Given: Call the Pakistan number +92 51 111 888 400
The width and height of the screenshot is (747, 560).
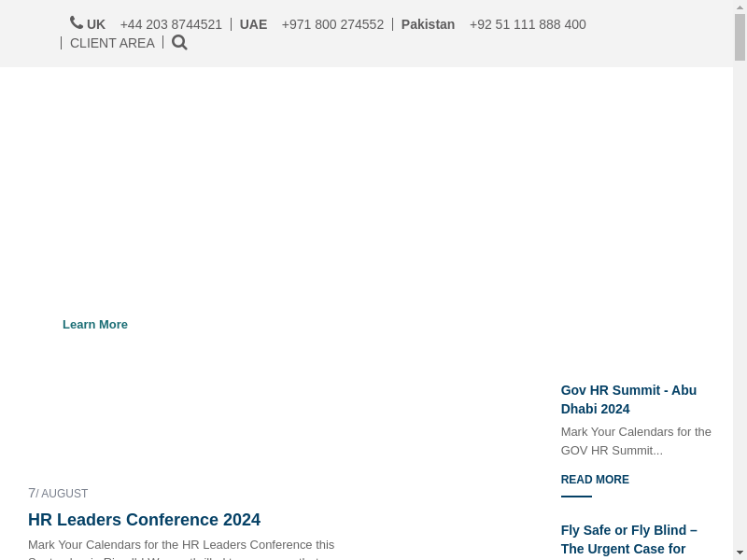Looking at the screenshot, I should coord(528,24).
